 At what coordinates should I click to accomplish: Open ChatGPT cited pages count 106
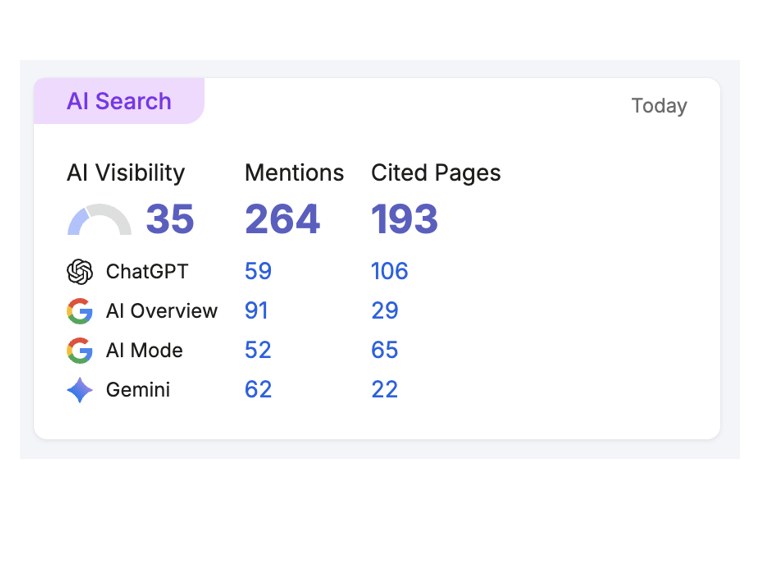click(x=390, y=271)
